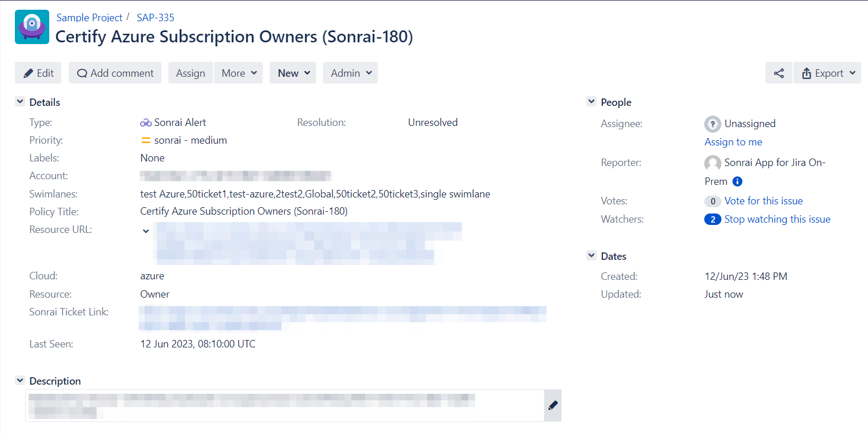Click the votes count badge
Viewport: 868px width, 435px height.
click(712, 201)
